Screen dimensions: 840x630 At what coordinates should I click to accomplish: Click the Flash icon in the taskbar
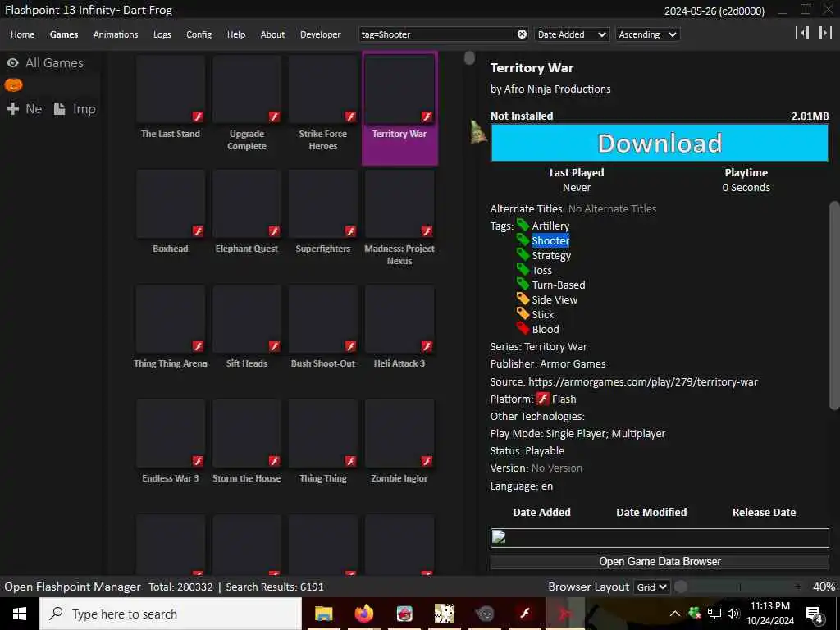coord(525,614)
